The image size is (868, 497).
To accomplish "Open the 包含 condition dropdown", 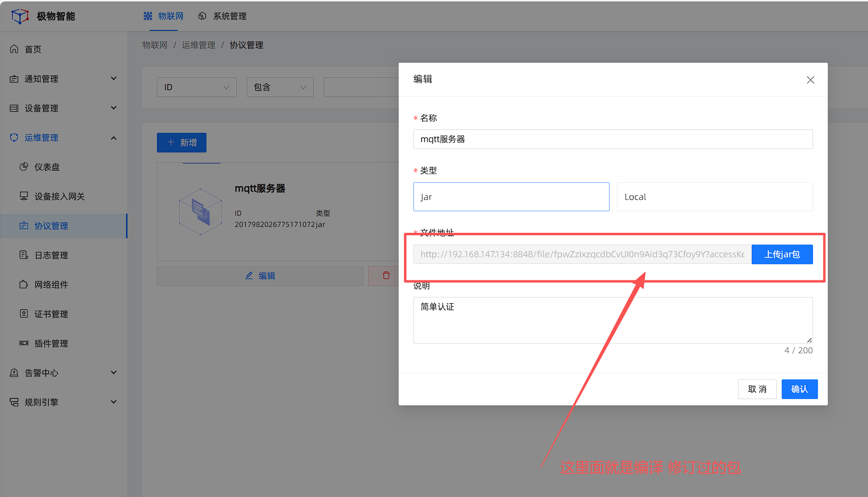I will (280, 87).
